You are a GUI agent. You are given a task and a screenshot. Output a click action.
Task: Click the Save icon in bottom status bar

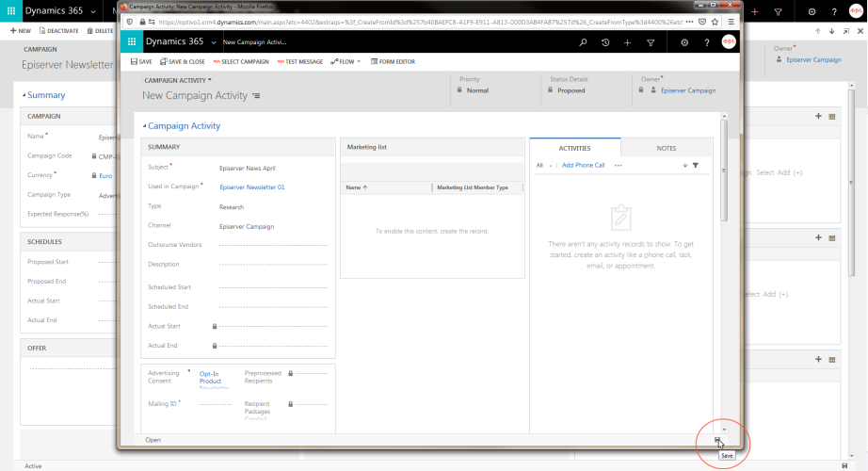[717, 440]
